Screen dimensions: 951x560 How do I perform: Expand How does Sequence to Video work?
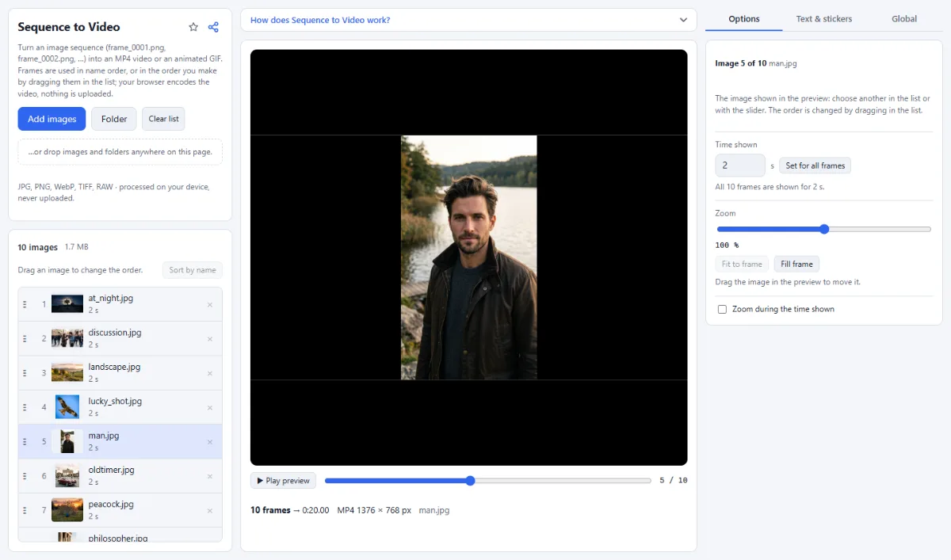point(468,20)
